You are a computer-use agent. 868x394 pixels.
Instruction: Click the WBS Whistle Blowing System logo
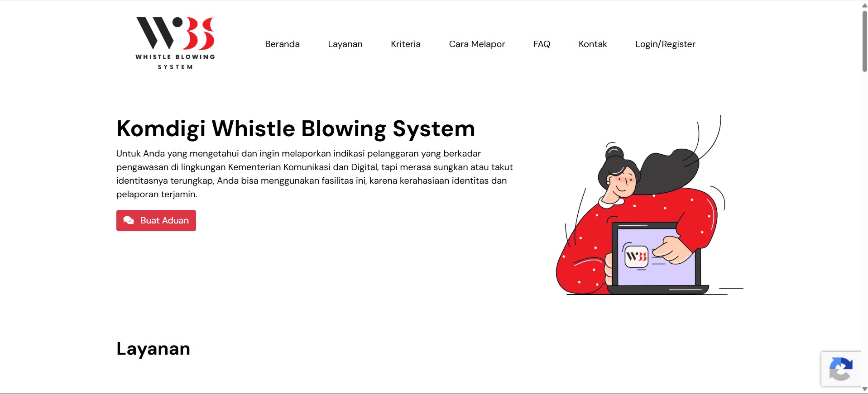(x=175, y=43)
